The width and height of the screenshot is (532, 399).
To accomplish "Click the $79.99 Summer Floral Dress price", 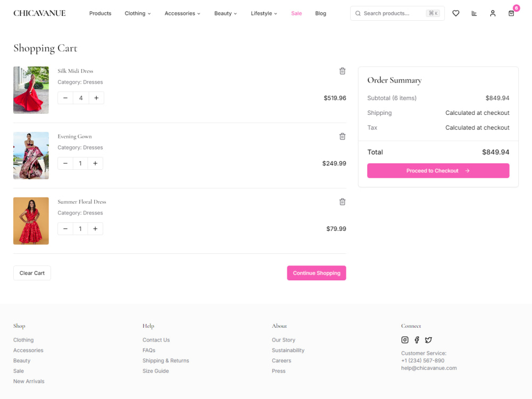I will [x=336, y=229].
